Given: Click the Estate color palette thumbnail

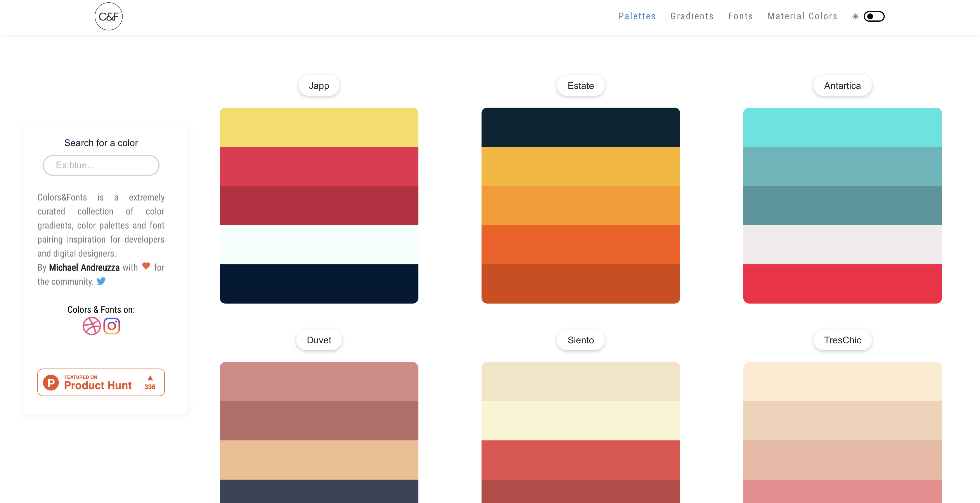Looking at the screenshot, I should tap(580, 205).
